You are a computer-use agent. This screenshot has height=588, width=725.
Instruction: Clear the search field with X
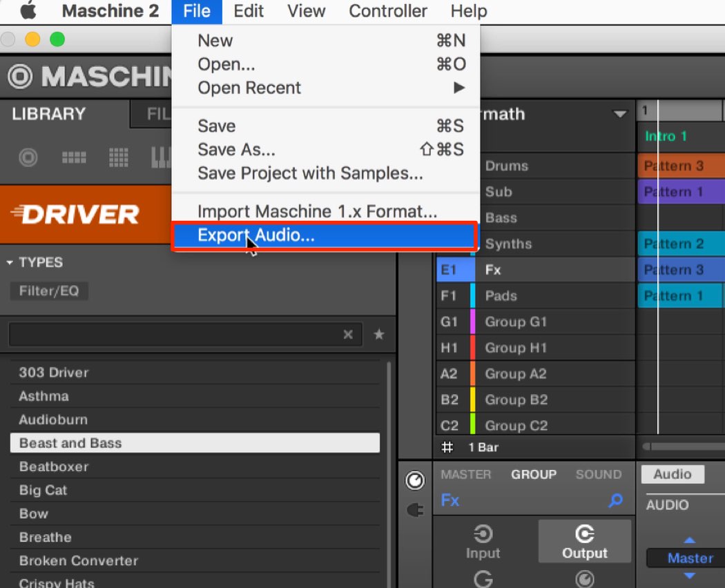[348, 334]
